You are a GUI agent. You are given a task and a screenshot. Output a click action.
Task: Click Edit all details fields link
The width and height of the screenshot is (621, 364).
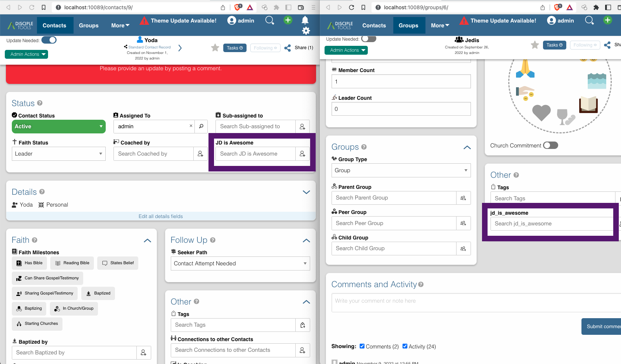click(161, 216)
